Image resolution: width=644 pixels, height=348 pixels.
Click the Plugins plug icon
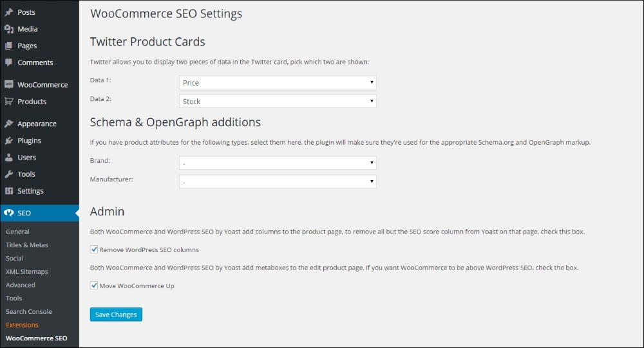click(8, 140)
